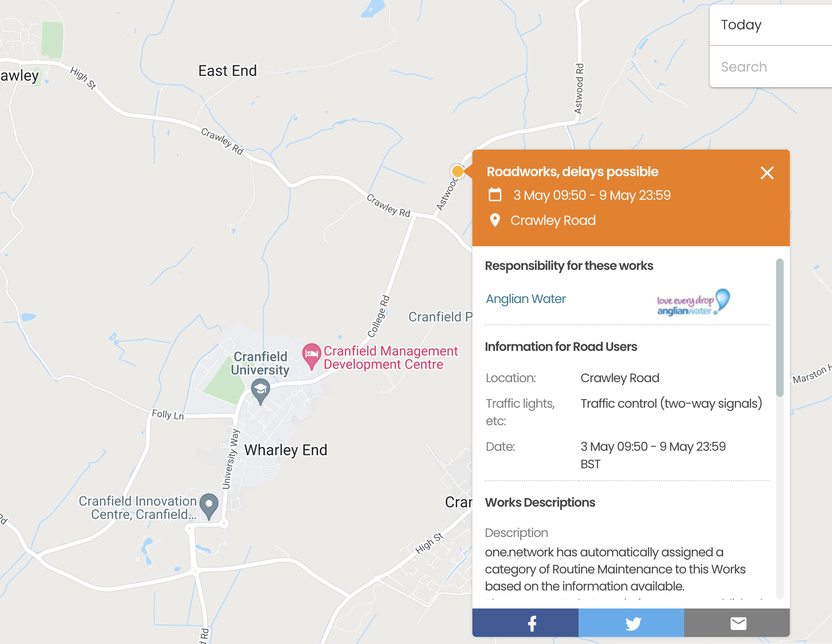The image size is (832, 644).
Task: Share roadworks on Twitter
Action: (631, 623)
